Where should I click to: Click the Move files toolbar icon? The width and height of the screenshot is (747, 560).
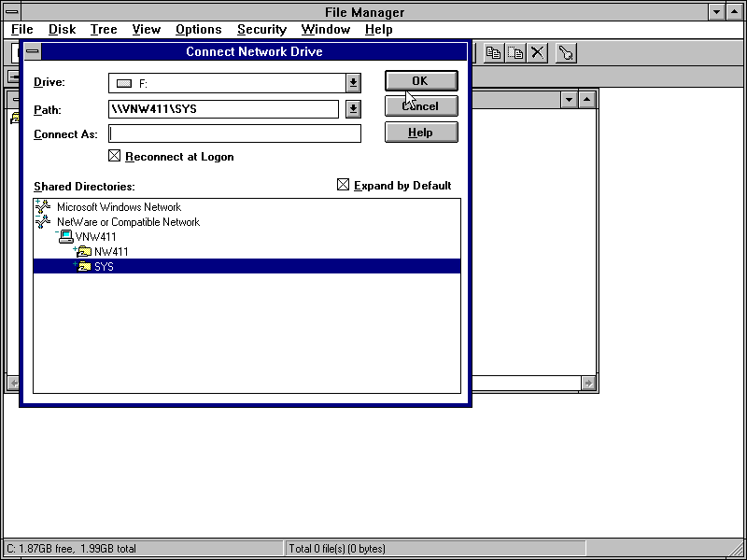515,53
